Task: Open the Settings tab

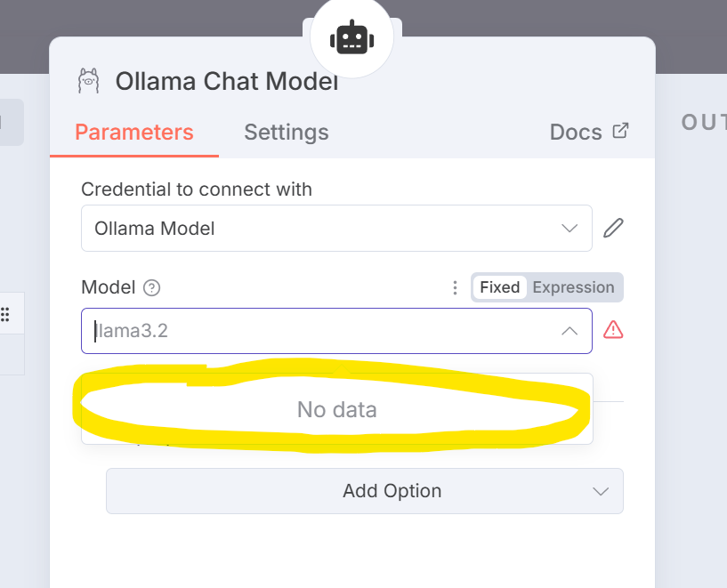Action: (287, 133)
